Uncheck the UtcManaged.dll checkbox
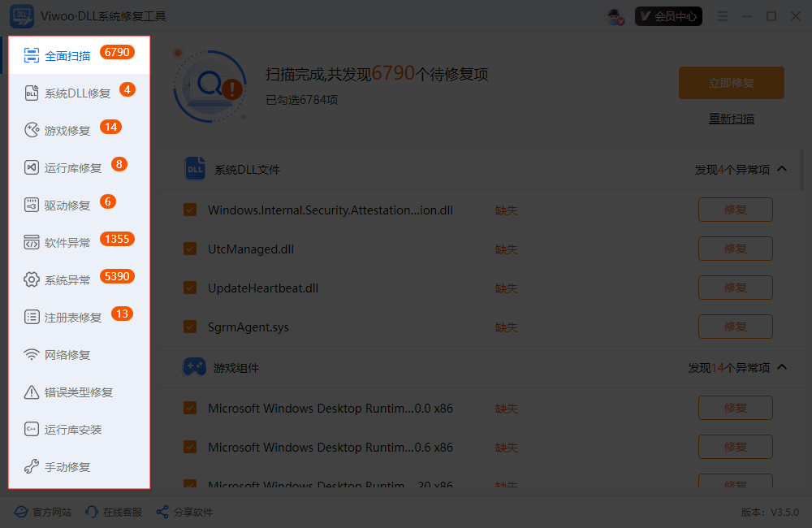 pos(190,249)
